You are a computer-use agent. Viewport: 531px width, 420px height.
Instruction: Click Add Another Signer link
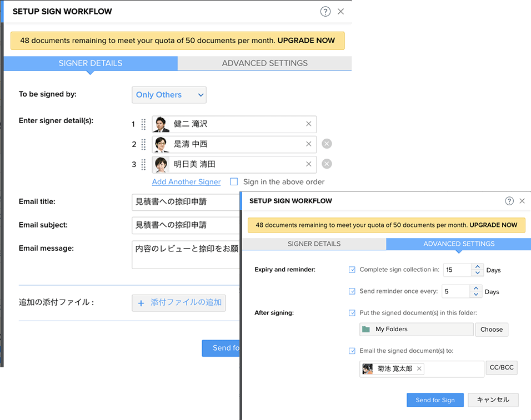(186, 182)
